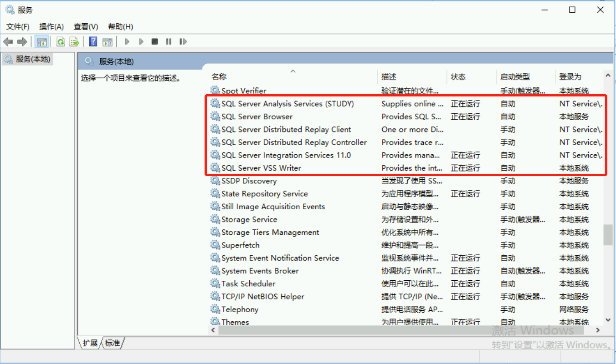The height and width of the screenshot is (364, 616).
Task: Click the Refresh toolbar icon
Action: click(x=60, y=42)
